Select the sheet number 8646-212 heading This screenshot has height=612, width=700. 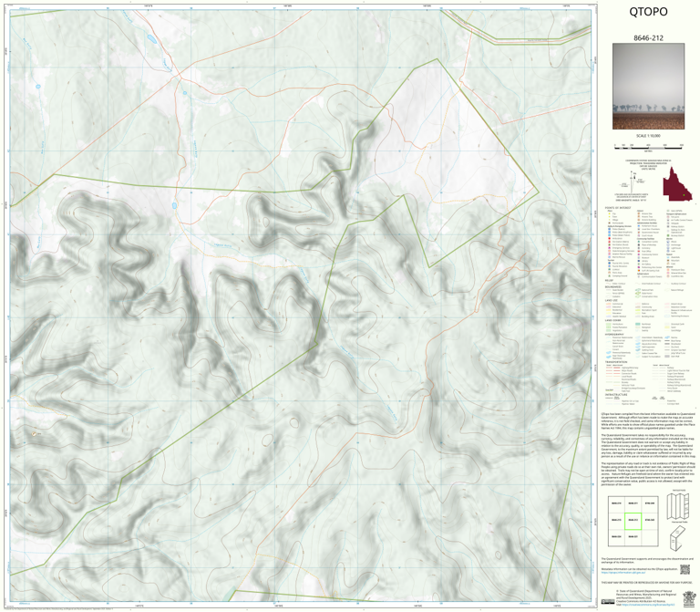click(x=648, y=38)
